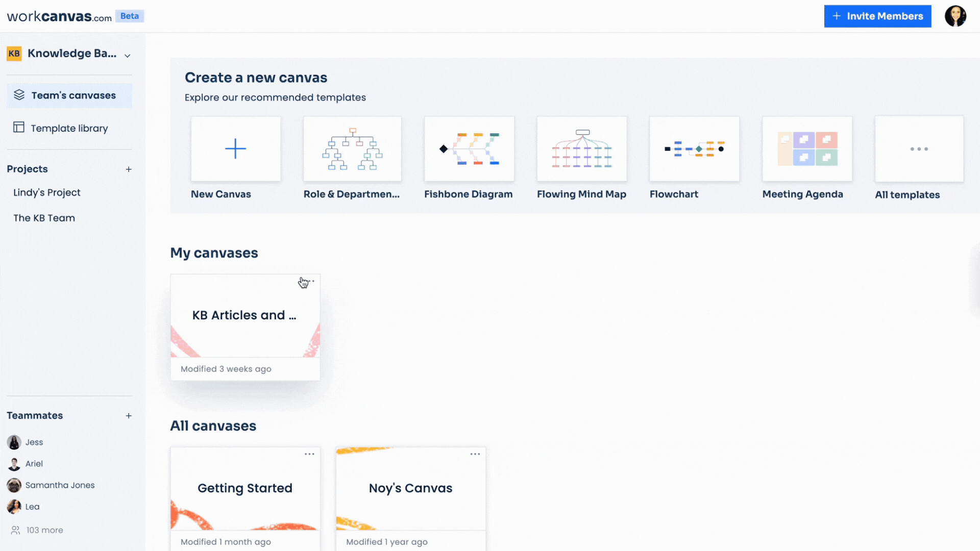
Task: Select the New Canvas plus icon
Action: tap(235, 148)
